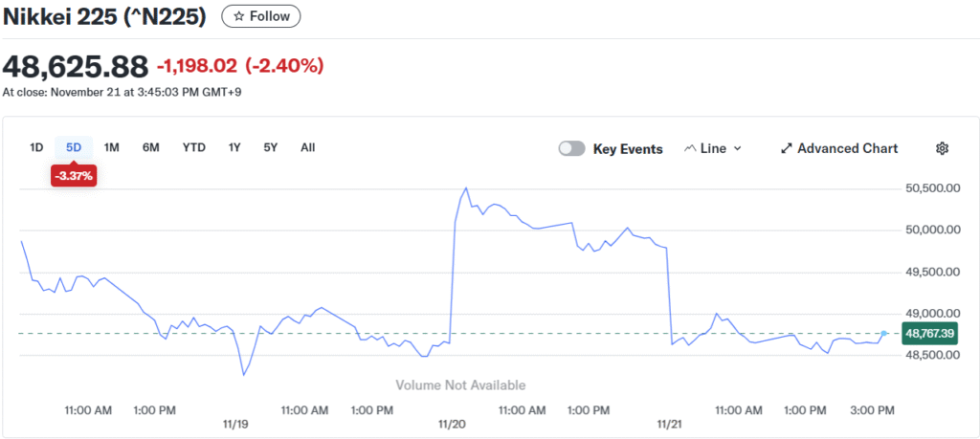The height and width of the screenshot is (439, 980).
Task: Select the 5Y time range
Action: (271, 147)
